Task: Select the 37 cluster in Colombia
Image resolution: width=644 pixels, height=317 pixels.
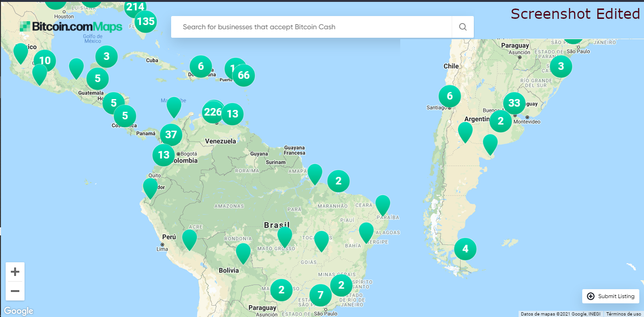Action: point(171,135)
